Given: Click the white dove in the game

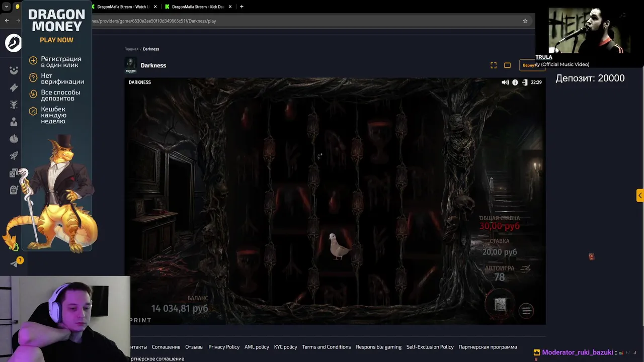Looking at the screenshot, I should click(338, 246).
